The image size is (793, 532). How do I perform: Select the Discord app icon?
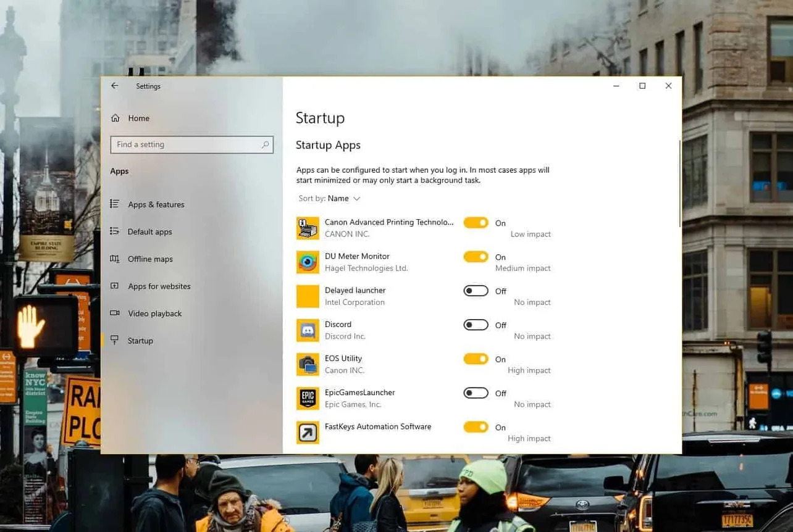(308, 330)
